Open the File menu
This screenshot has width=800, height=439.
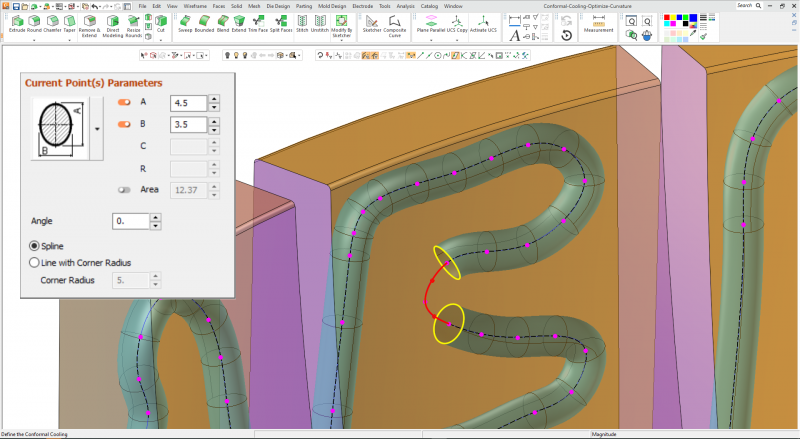tap(142, 6)
